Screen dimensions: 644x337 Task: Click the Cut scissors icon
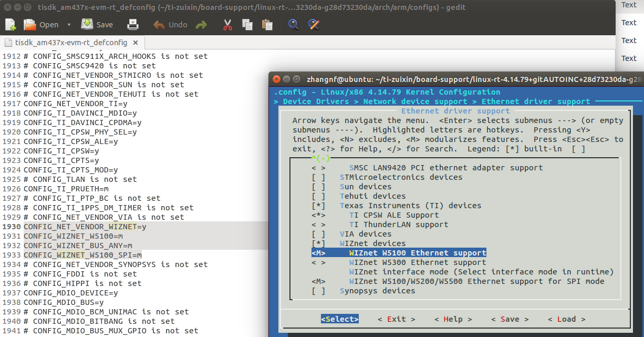click(227, 25)
